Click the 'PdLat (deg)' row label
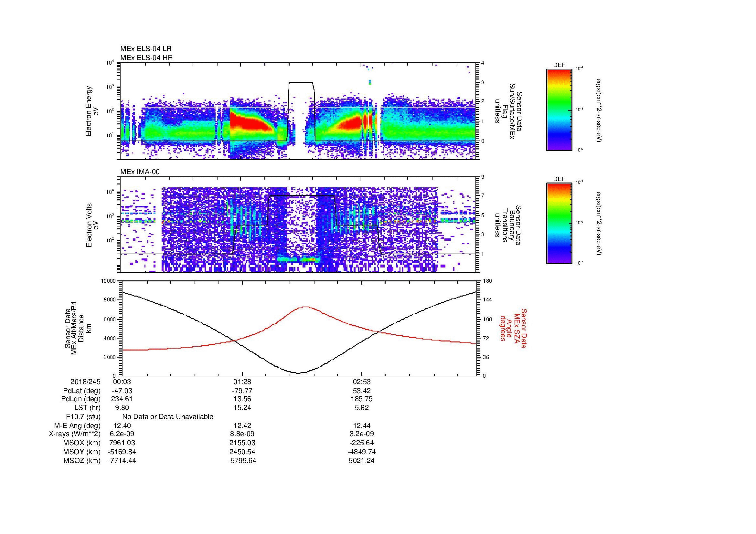Viewport: 756px width, 534px height. (x=82, y=391)
